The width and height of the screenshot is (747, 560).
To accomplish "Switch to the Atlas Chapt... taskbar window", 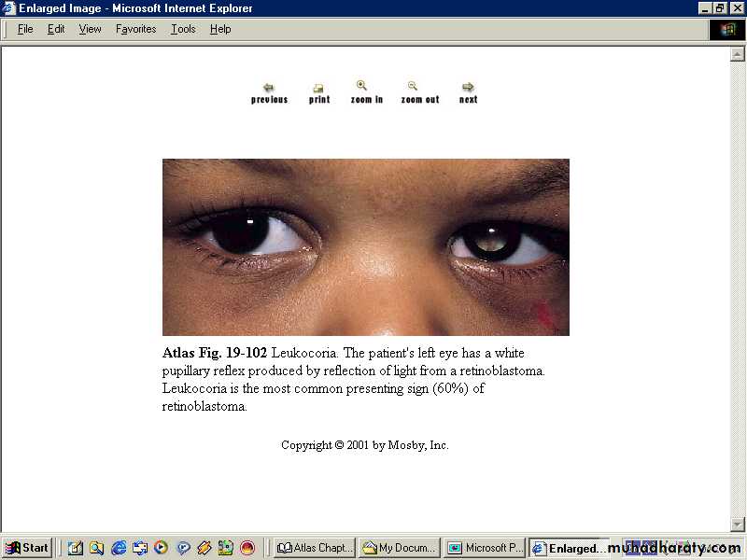I will (315, 548).
